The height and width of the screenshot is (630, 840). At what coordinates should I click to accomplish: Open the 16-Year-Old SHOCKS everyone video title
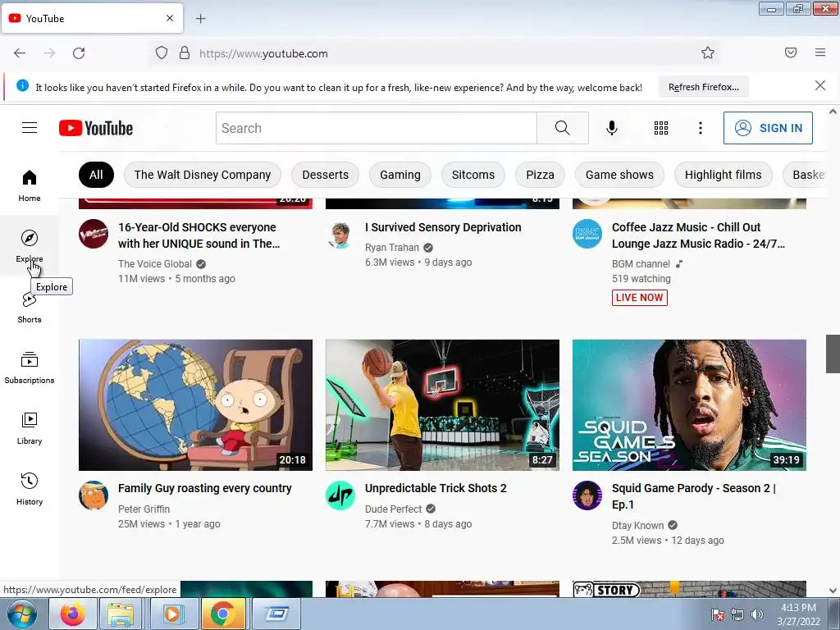coord(199,235)
